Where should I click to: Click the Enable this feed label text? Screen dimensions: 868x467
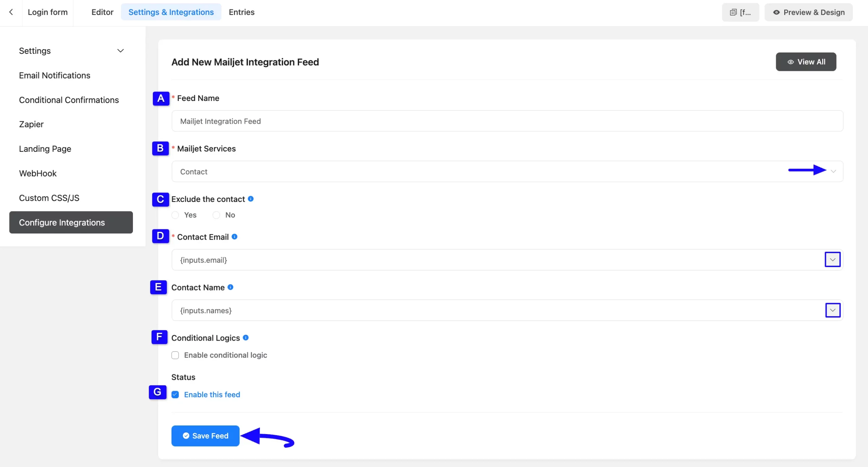212,394
